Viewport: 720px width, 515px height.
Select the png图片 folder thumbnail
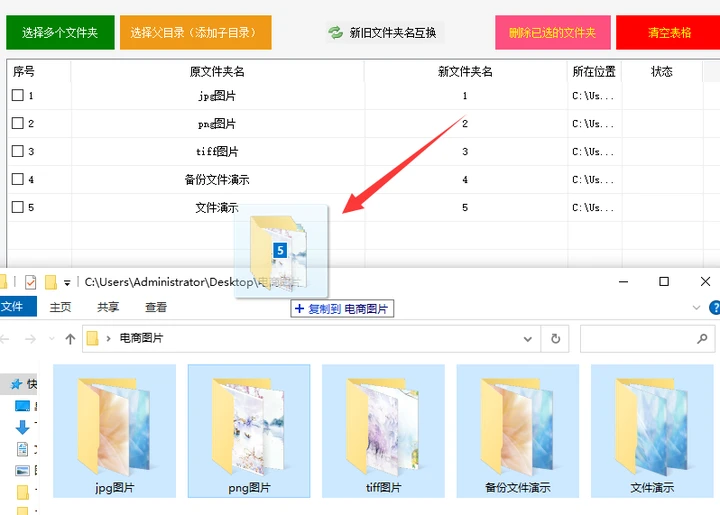(x=249, y=431)
